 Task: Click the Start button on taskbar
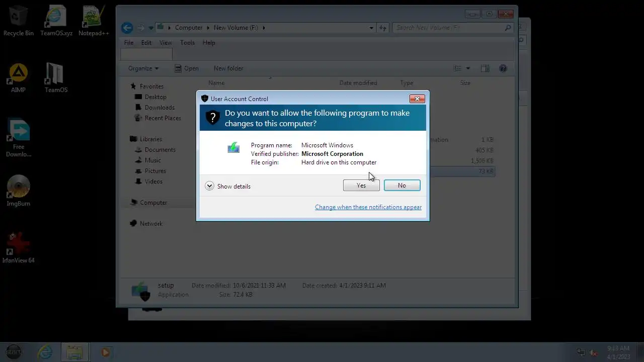click(x=14, y=352)
